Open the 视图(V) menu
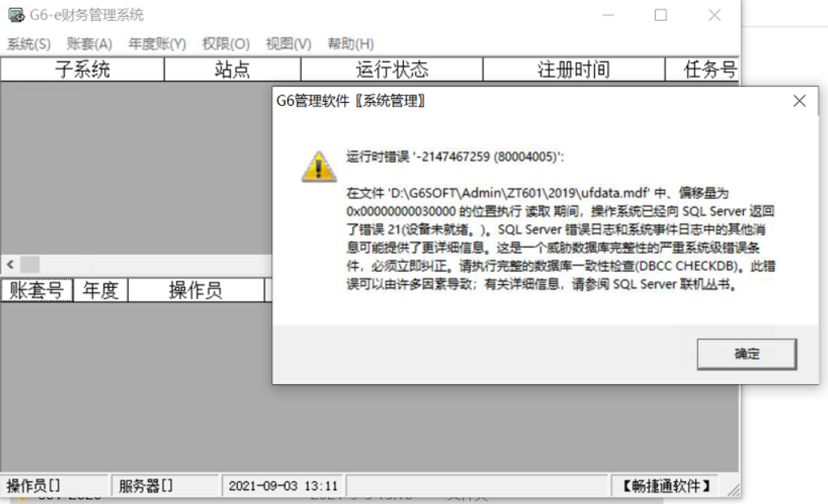Image resolution: width=828 pixels, height=504 pixels. [x=288, y=44]
